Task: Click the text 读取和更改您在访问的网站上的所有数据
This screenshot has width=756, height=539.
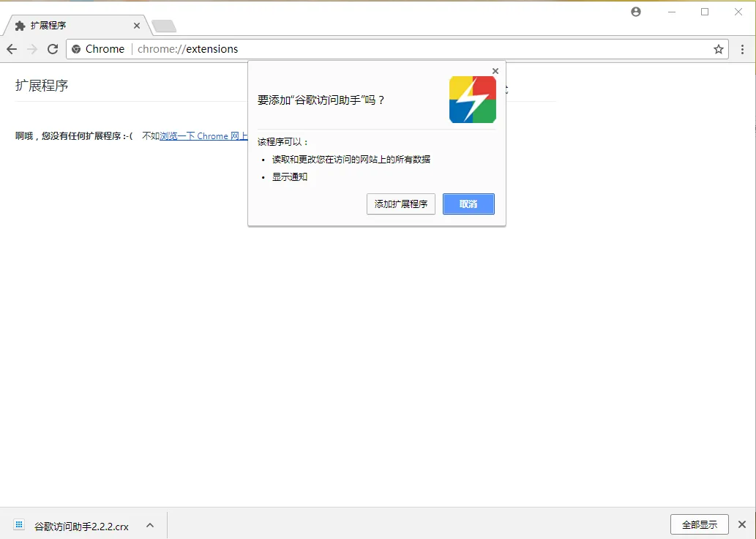Action: coord(351,159)
